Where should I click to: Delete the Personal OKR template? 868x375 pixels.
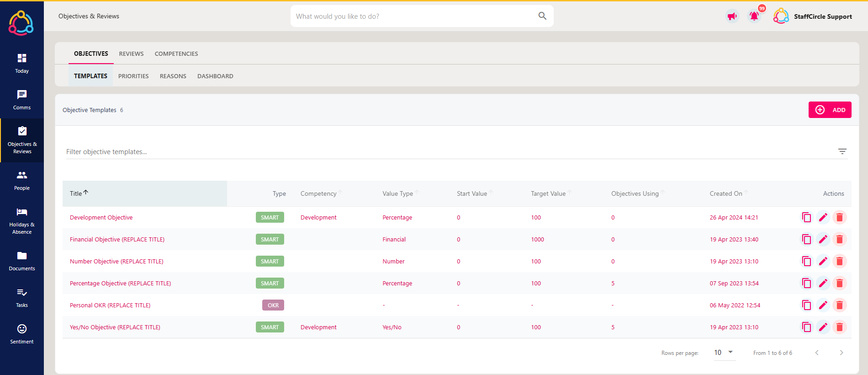(x=840, y=305)
